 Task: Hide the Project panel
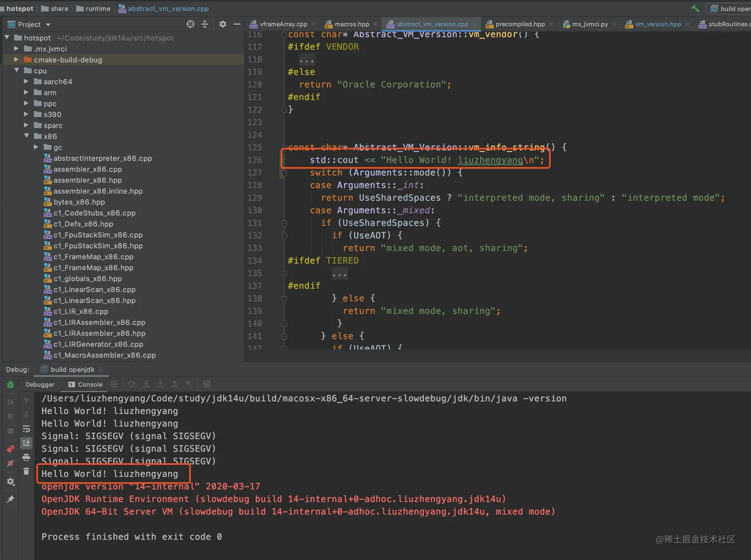(237, 24)
